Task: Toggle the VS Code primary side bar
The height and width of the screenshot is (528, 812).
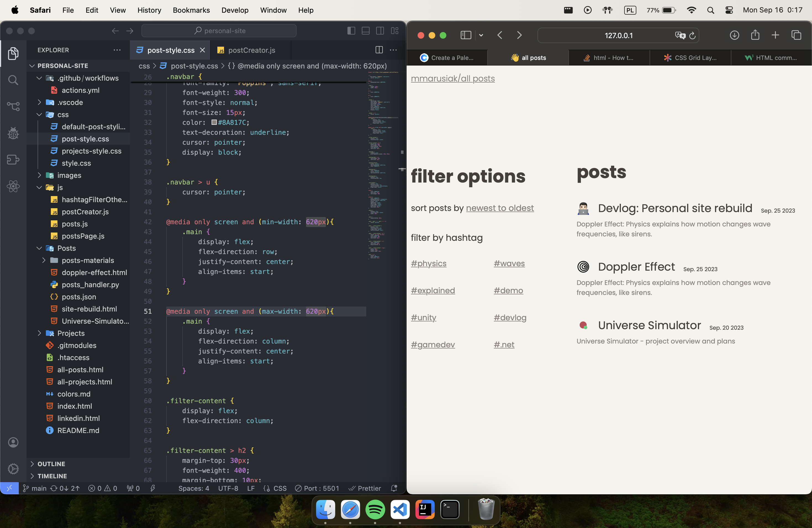Action: tap(351, 31)
